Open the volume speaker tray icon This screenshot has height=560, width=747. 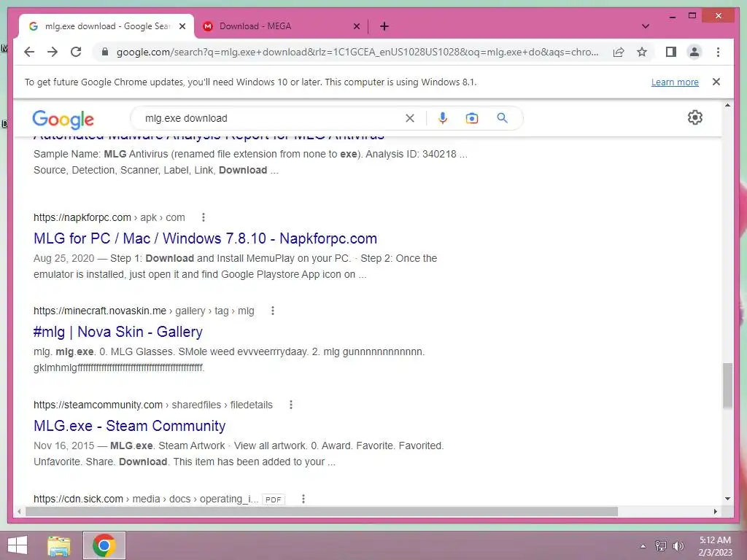[678, 546]
